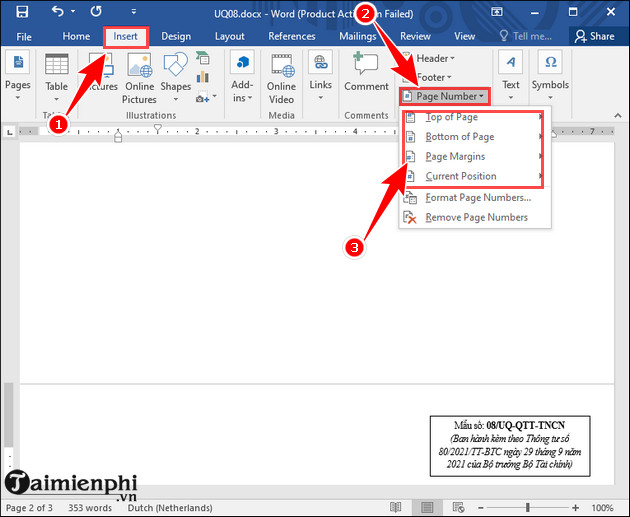Collapse the ribbon with the chevron
The width and height of the screenshot is (630, 517).
(x=618, y=115)
